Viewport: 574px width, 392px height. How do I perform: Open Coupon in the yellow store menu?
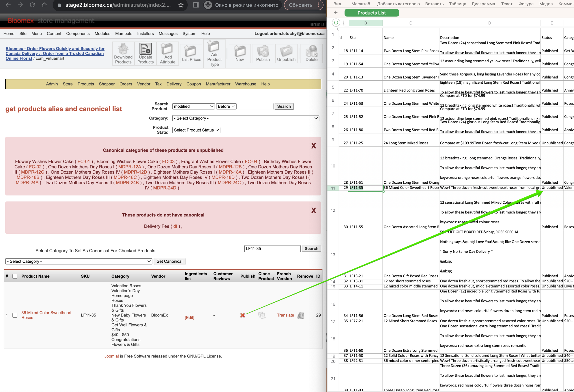194,84
